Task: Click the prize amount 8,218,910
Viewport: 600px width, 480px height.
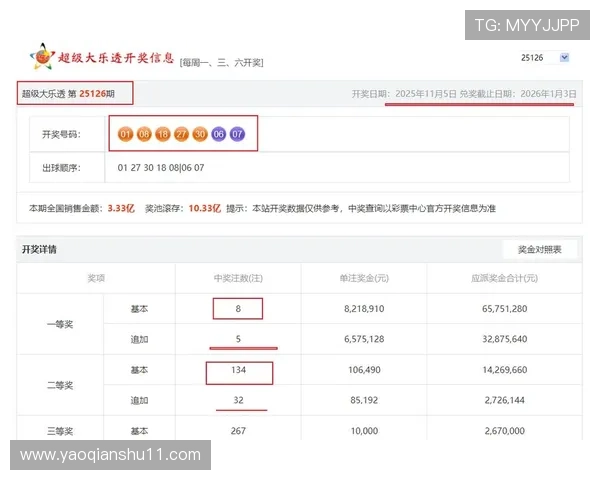Action: [x=364, y=309]
